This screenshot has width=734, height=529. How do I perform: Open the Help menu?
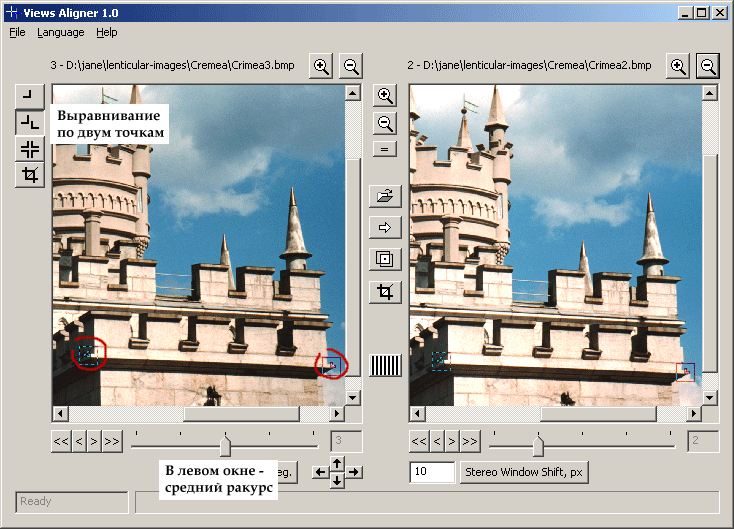107,32
